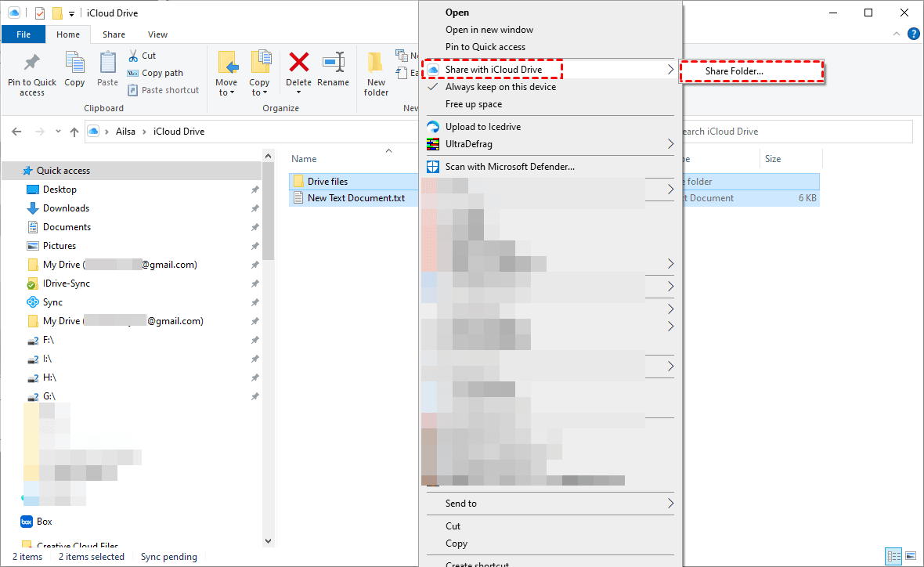
Task: Select Free up space menu entry
Action: (x=474, y=104)
